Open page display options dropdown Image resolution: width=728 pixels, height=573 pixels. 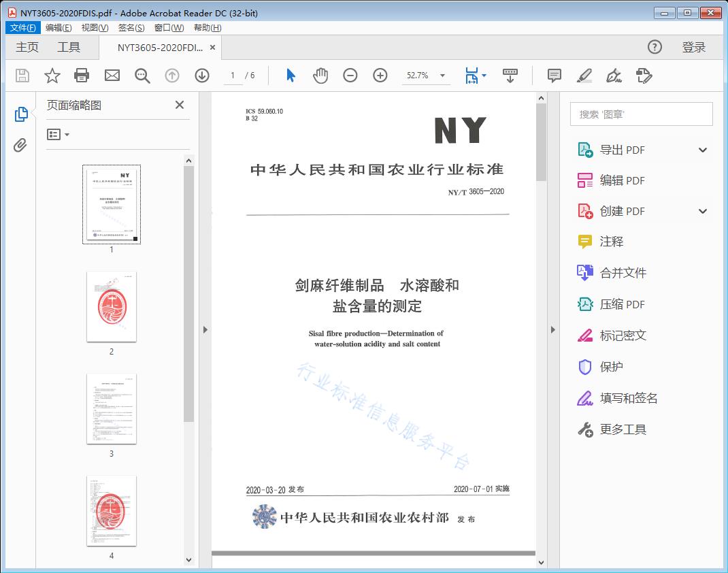coord(484,76)
